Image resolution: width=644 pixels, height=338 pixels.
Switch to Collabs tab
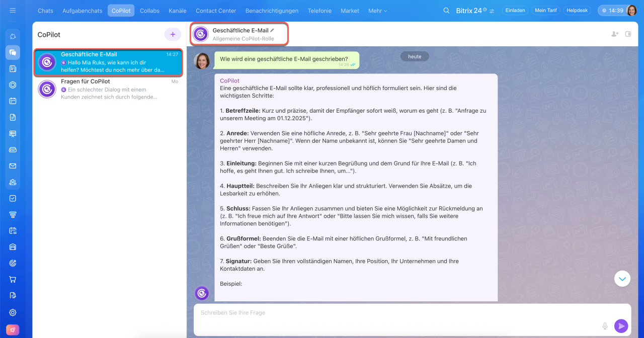pos(149,11)
